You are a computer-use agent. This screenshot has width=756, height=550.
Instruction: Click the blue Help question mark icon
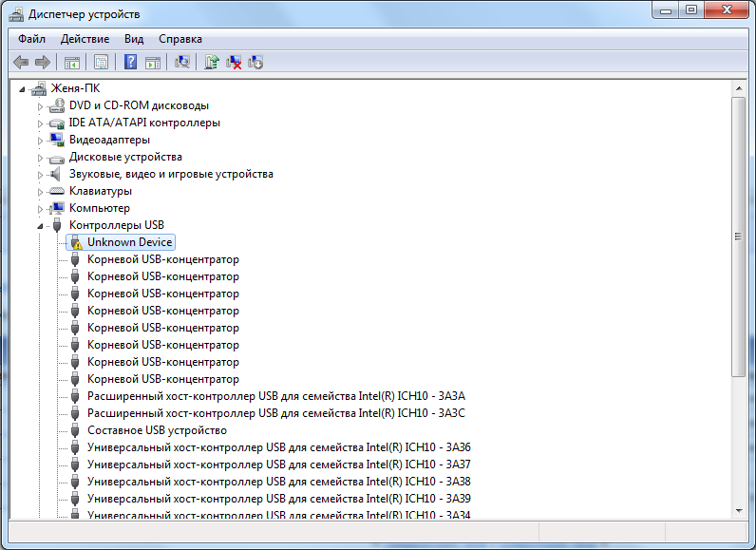point(130,62)
